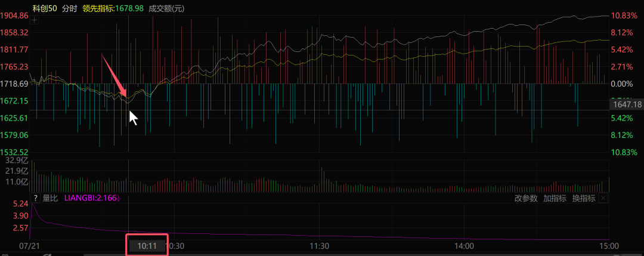The image size is (644, 256).
Task: Click the 1904.86 price axis label
Action: point(14,16)
